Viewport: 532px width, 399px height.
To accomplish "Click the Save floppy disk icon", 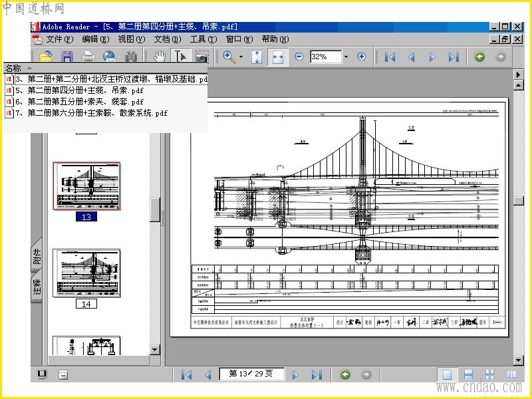I will tap(67, 57).
